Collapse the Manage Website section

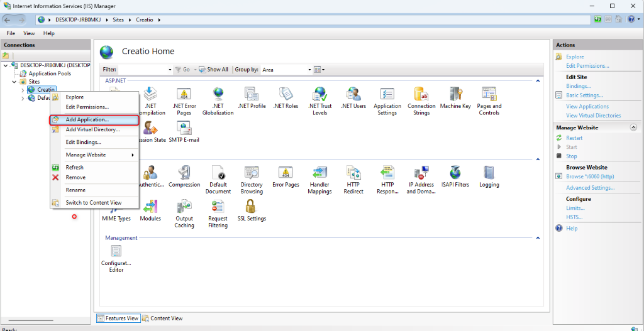click(633, 128)
